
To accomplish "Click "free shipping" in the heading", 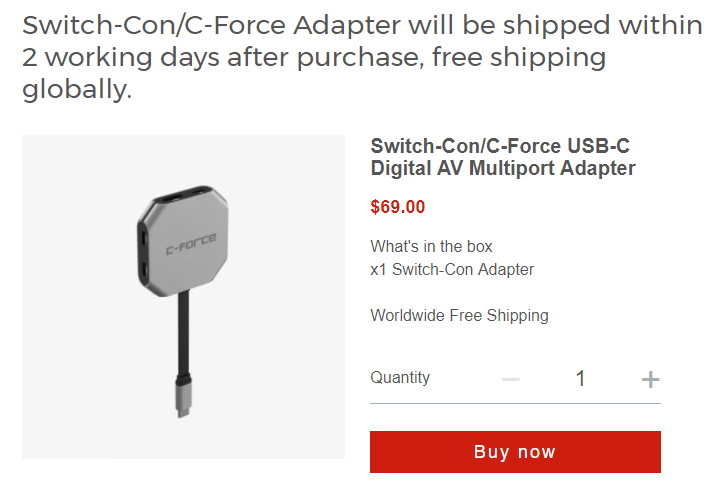I will (x=519, y=58).
